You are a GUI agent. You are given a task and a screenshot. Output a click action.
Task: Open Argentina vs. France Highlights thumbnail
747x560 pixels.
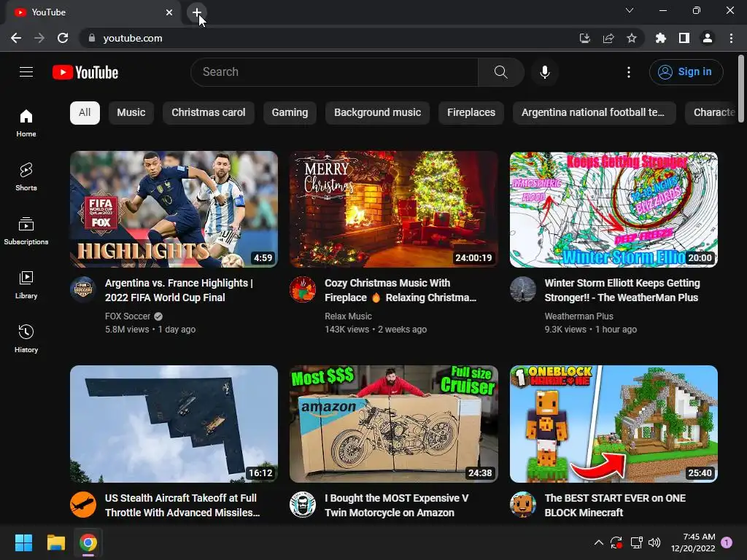174,209
